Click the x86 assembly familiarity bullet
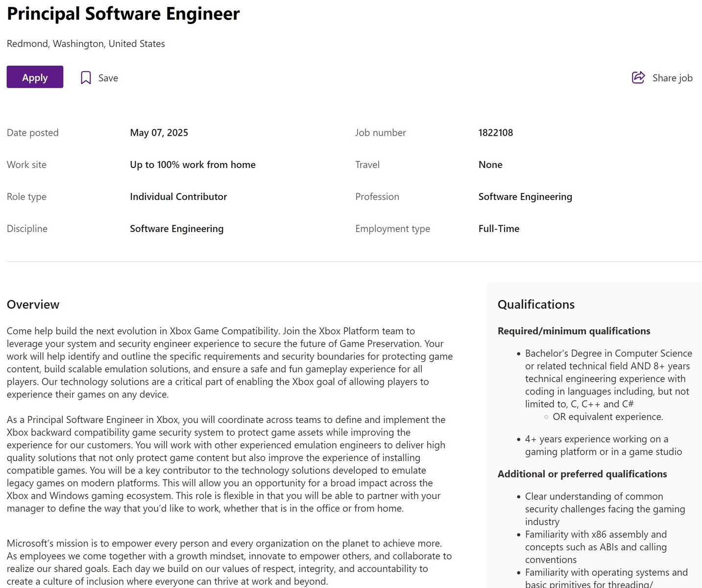This screenshot has height=588, width=702. click(x=596, y=547)
